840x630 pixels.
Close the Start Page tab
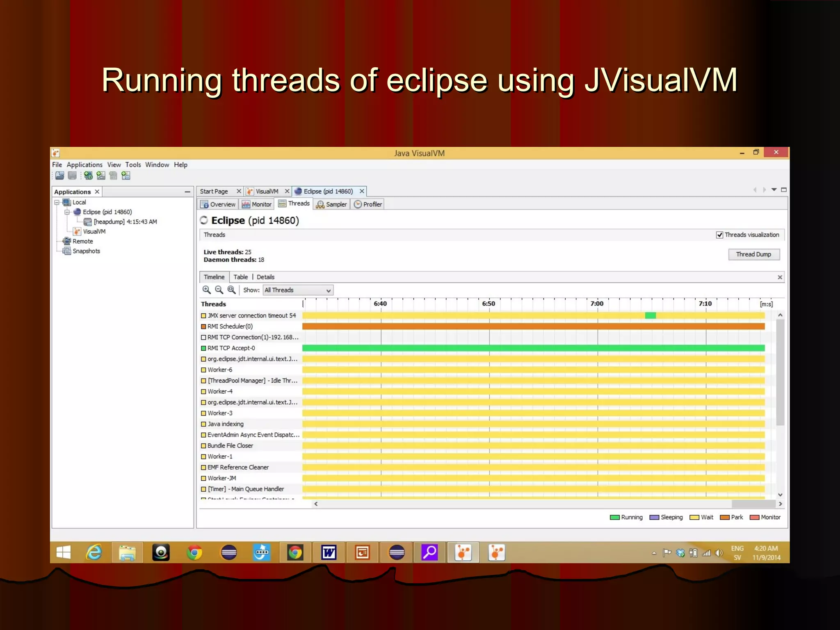tap(239, 192)
